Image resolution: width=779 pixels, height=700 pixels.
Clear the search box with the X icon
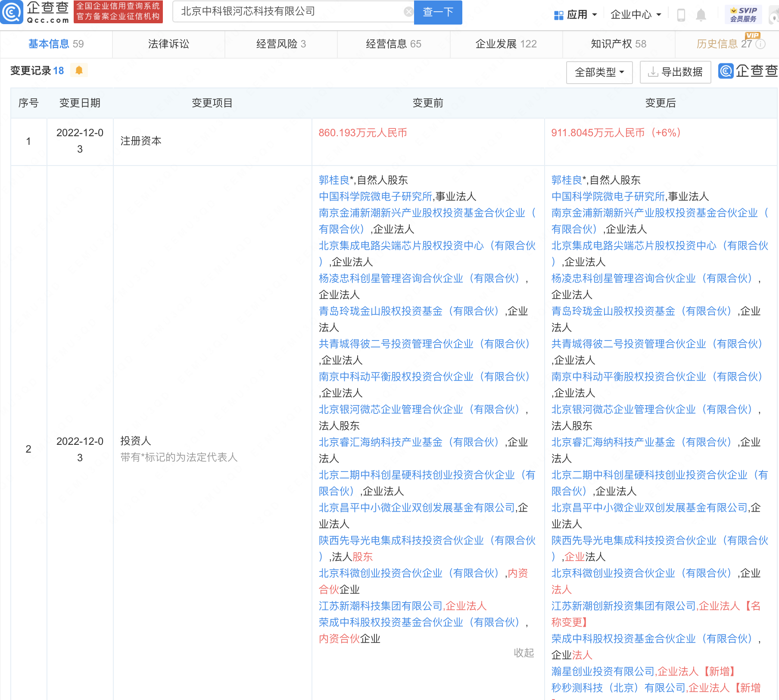point(408,12)
